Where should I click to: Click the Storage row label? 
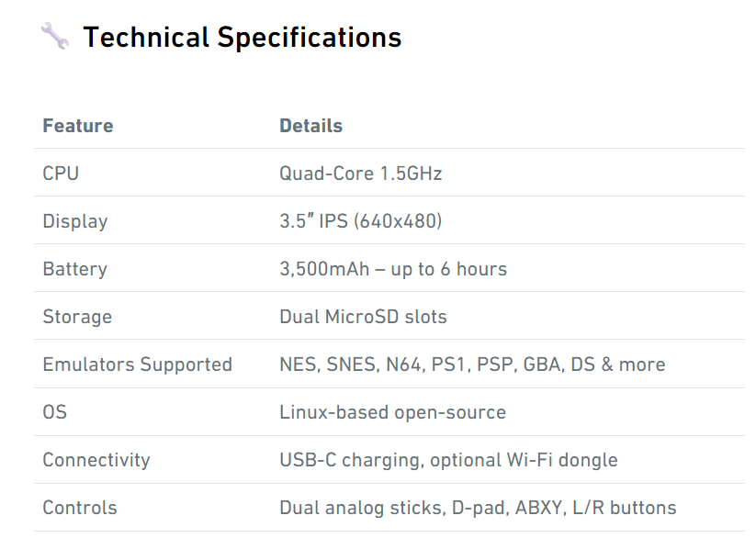tap(77, 318)
